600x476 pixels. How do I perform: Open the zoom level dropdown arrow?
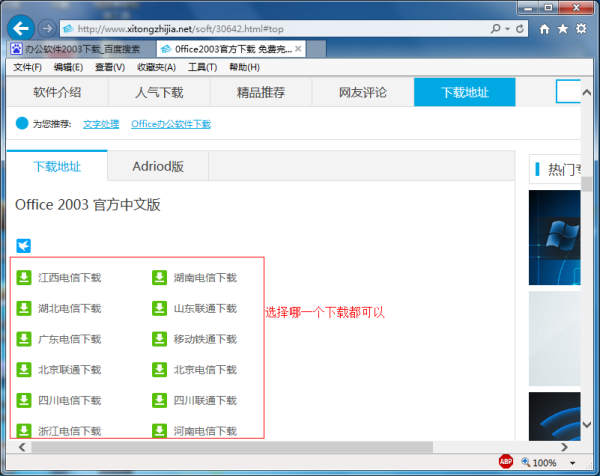click(x=572, y=463)
